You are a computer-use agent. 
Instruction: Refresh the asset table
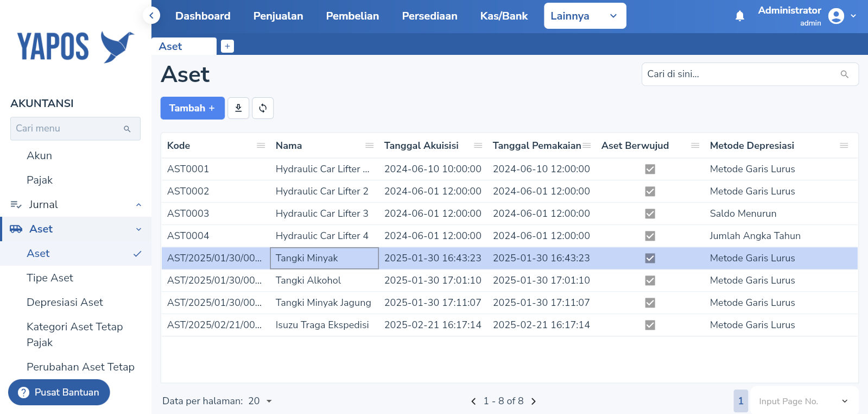point(263,108)
